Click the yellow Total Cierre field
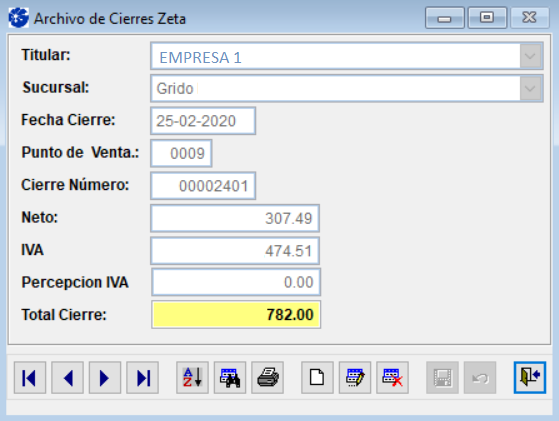This screenshot has width=559, height=421. [236, 314]
